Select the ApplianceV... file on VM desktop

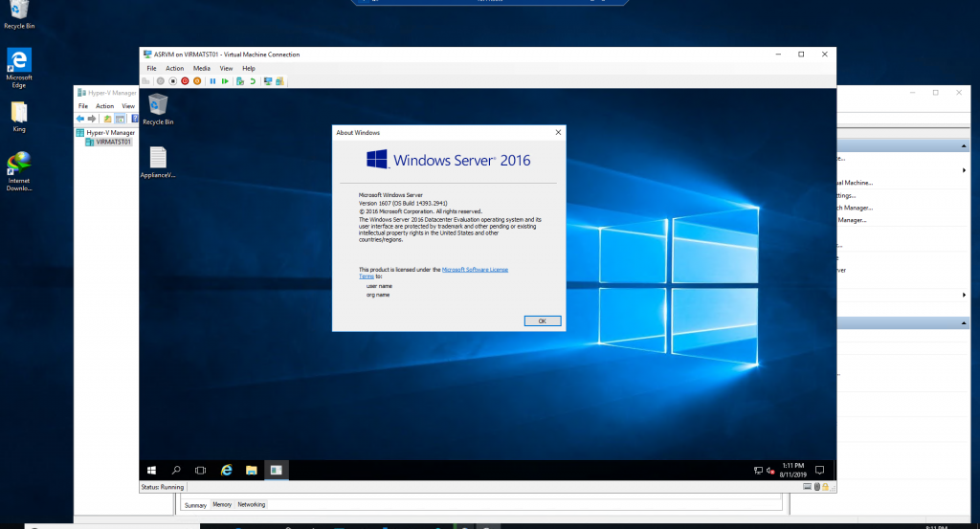(x=158, y=163)
